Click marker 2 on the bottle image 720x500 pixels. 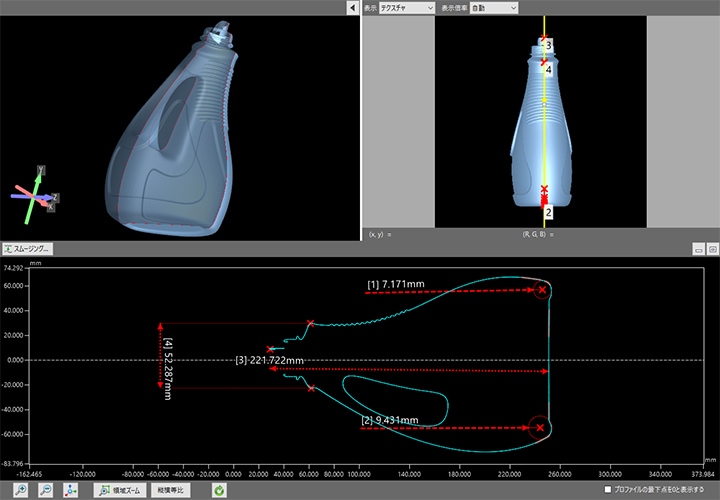[x=548, y=213]
